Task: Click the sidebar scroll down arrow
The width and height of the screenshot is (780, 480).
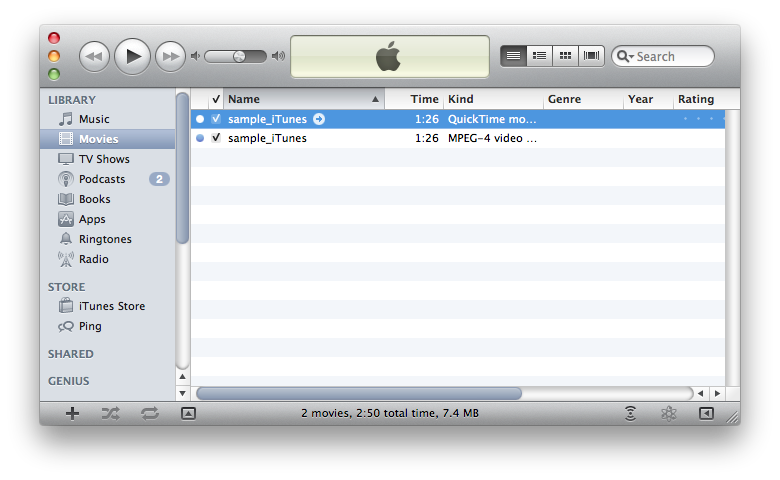Action: [183, 393]
